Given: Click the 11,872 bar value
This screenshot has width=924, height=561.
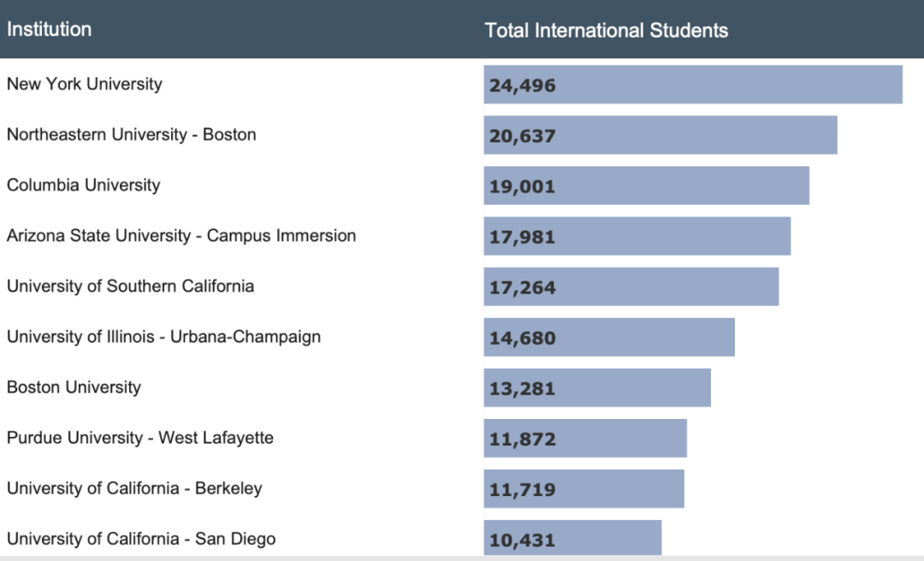Looking at the screenshot, I should (x=522, y=440).
